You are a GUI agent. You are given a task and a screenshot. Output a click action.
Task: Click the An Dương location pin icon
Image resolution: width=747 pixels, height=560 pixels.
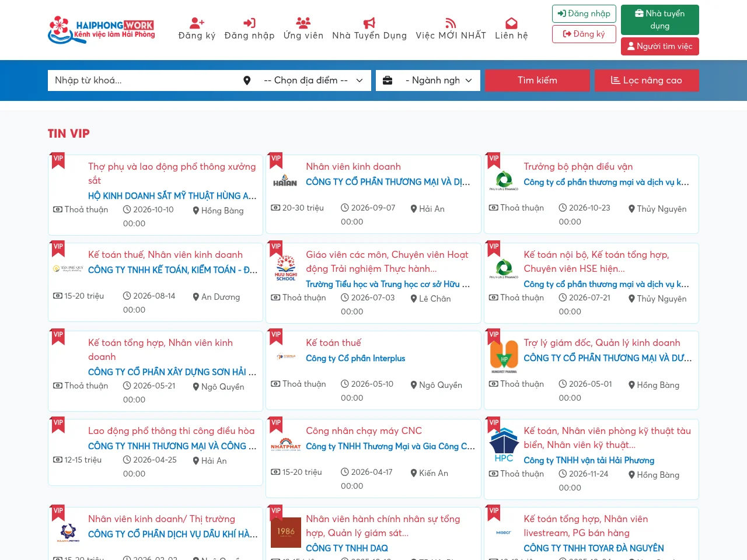click(196, 297)
